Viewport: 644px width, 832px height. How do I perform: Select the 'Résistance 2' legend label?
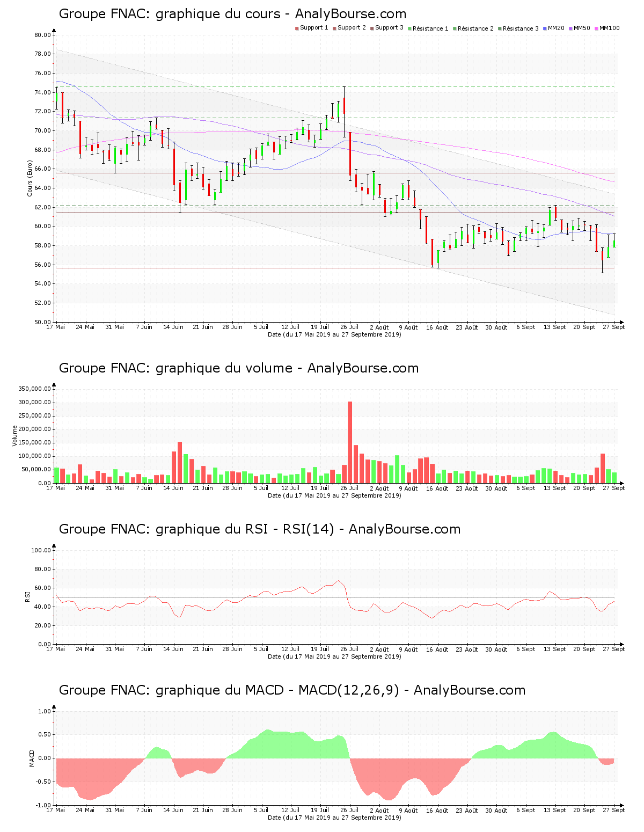(x=475, y=28)
